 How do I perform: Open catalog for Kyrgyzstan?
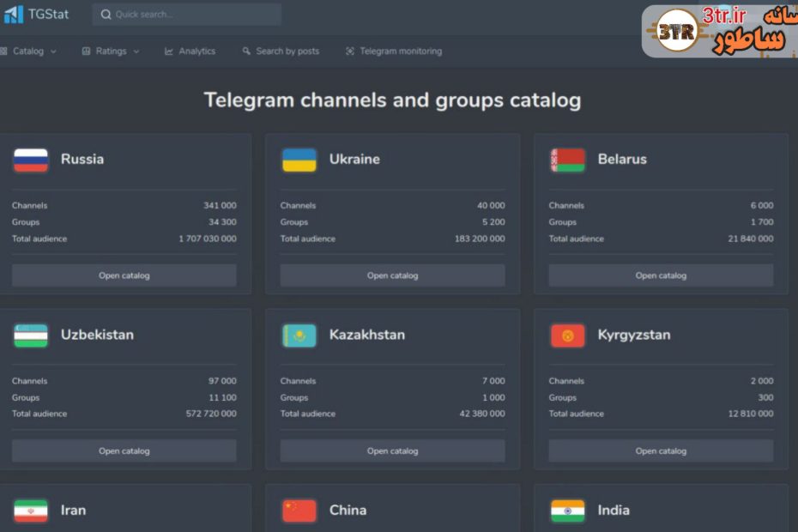pos(661,450)
